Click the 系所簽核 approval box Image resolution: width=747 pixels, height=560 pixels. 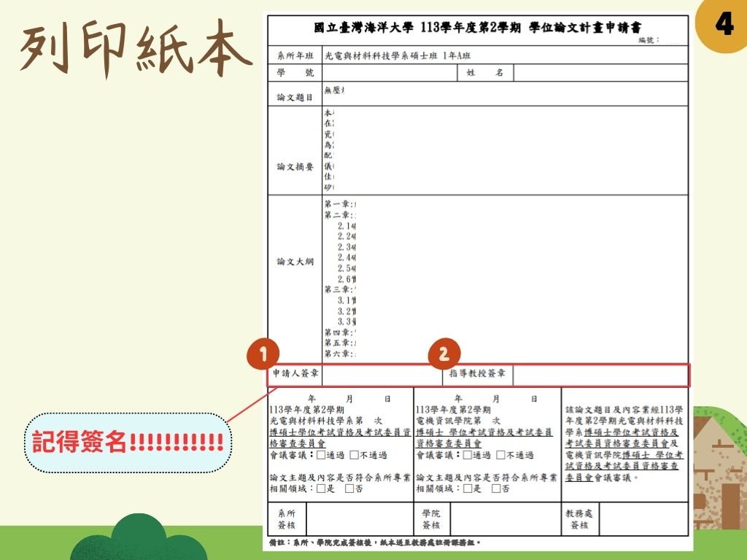click(359, 519)
